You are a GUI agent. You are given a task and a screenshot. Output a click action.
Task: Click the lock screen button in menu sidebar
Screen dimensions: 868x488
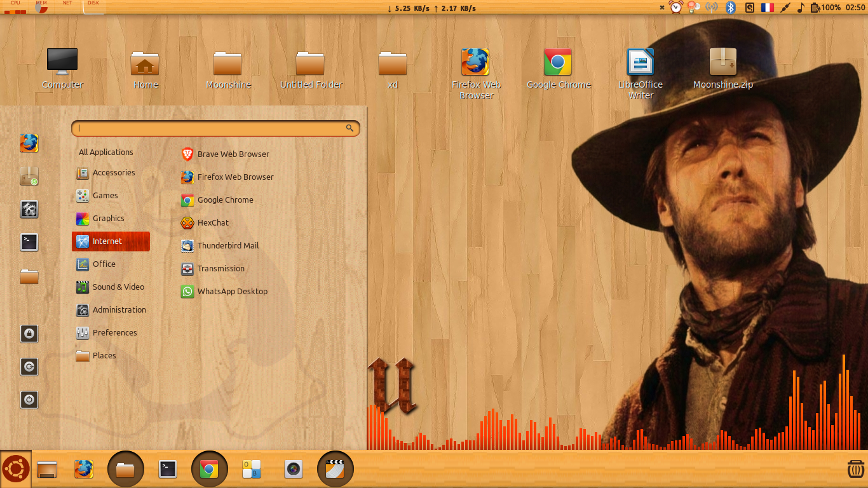pyautogui.click(x=29, y=334)
